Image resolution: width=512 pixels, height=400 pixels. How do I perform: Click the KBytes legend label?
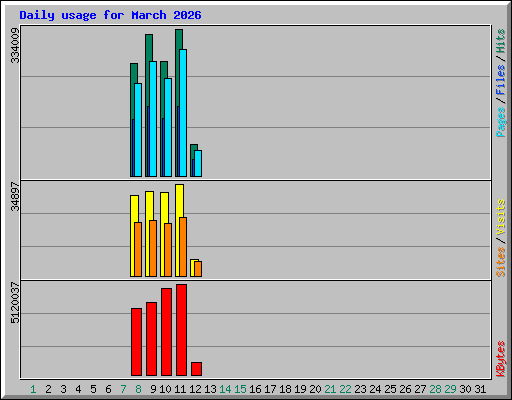click(x=501, y=359)
